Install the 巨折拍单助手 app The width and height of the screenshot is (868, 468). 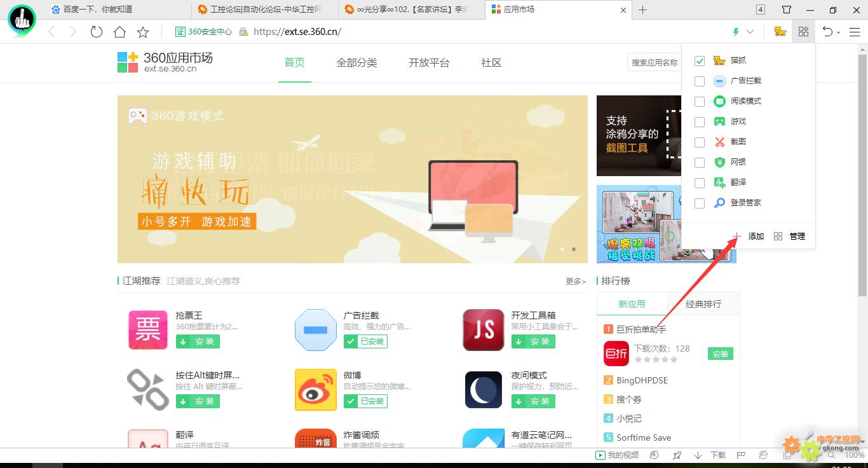point(721,354)
